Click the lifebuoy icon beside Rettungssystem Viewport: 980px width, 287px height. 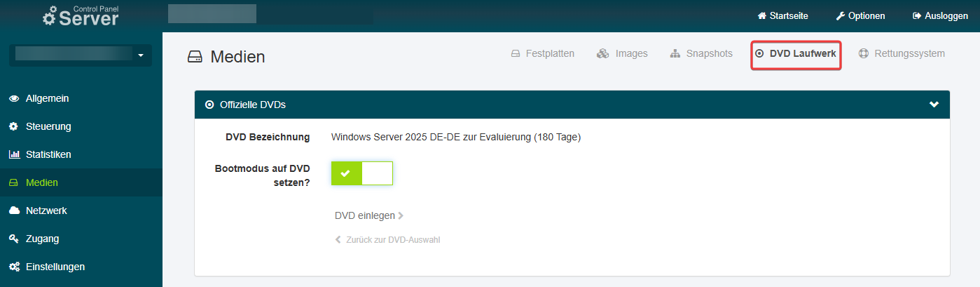[864, 53]
